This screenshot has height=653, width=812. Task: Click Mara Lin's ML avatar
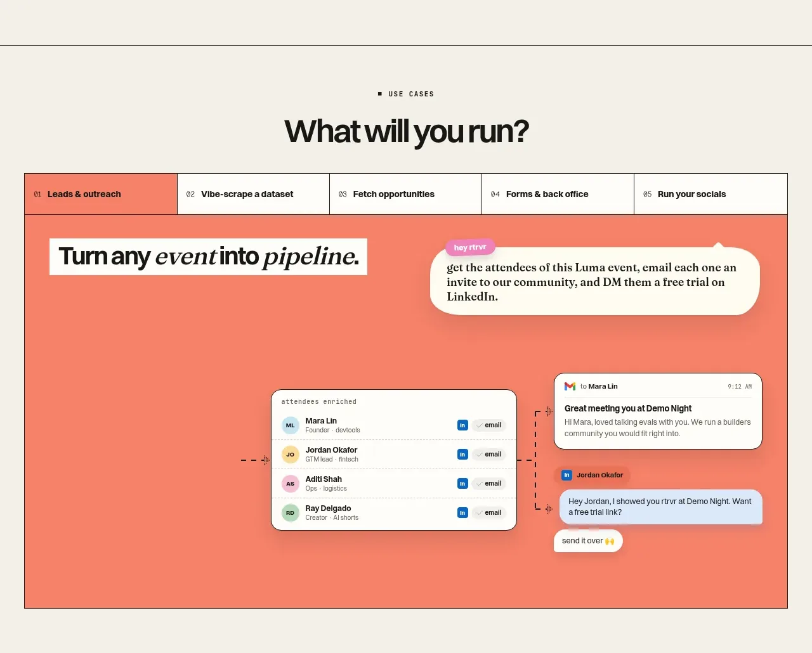290,425
